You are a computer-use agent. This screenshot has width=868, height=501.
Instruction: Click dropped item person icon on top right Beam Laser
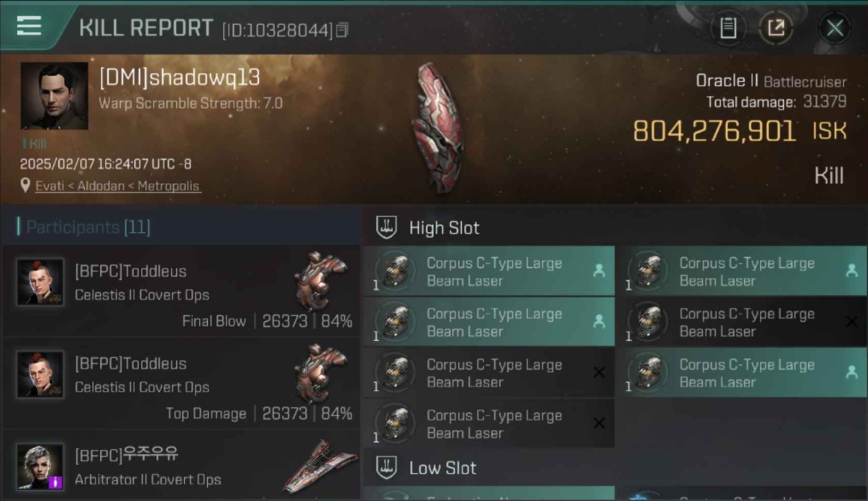pyautogui.click(x=851, y=271)
